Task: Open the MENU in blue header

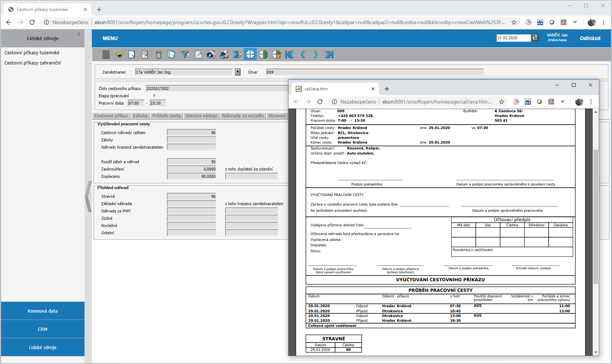Action: tap(110, 38)
